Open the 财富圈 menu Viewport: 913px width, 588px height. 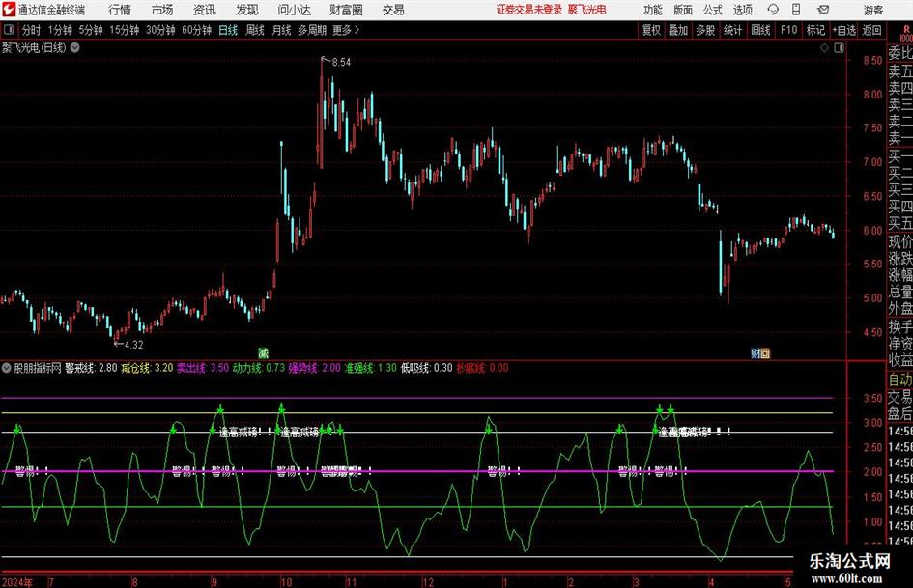click(x=346, y=10)
